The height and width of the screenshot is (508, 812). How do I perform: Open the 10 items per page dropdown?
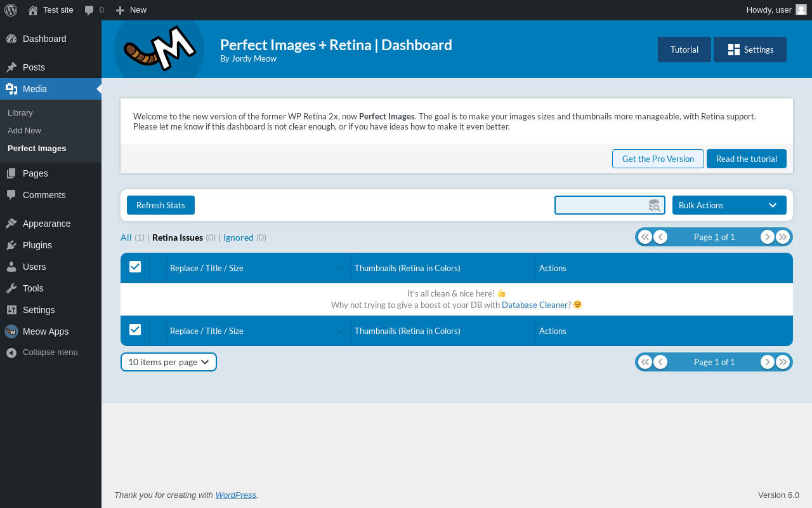click(x=169, y=362)
